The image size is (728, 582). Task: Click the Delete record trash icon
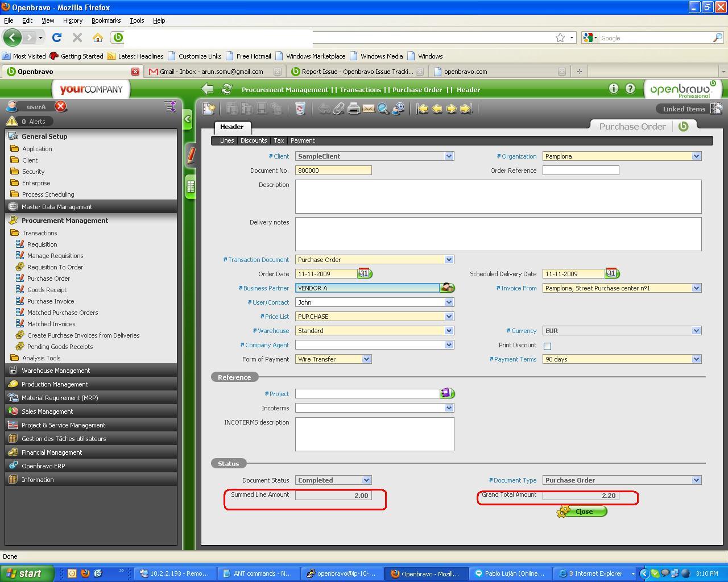(x=300, y=109)
